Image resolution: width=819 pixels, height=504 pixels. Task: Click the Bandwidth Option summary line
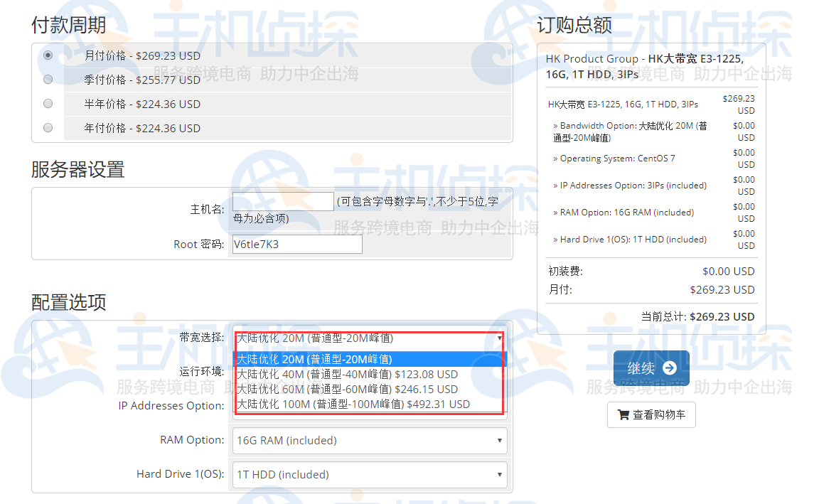coord(630,132)
